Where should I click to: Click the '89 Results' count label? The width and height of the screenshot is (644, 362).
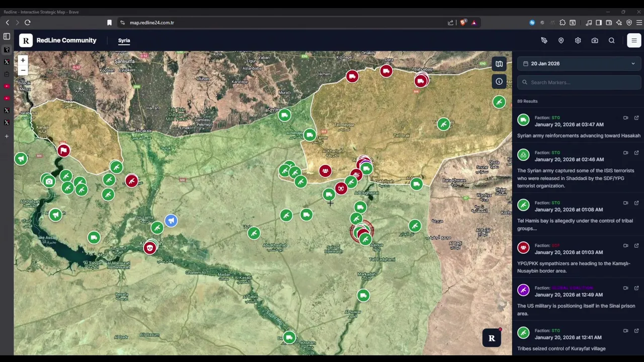pyautogui.click(x=527, y=101)
